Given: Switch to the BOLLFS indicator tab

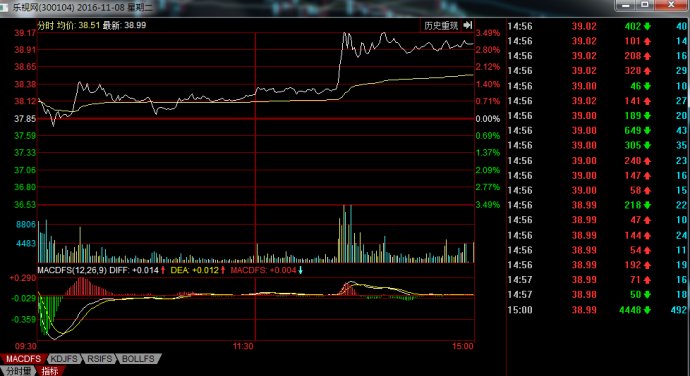Looking at the screenshot, I should tap(138, 359).
